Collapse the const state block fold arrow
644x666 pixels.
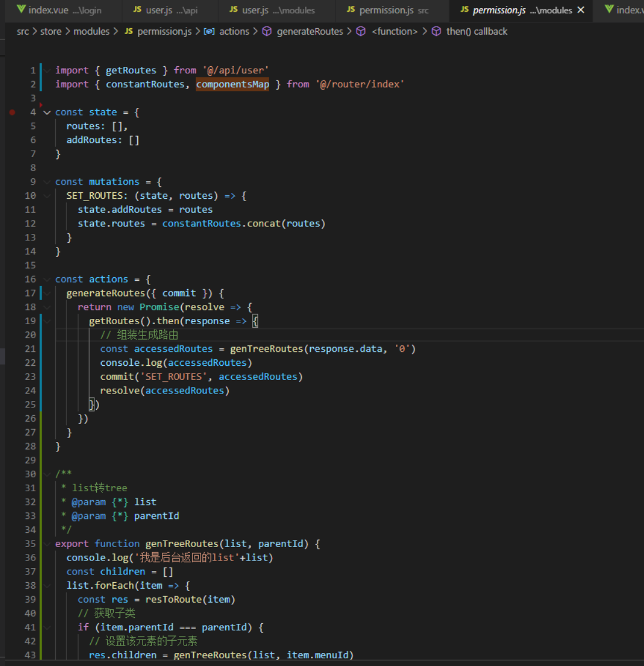pyautogui.click(x=47, y=112)
